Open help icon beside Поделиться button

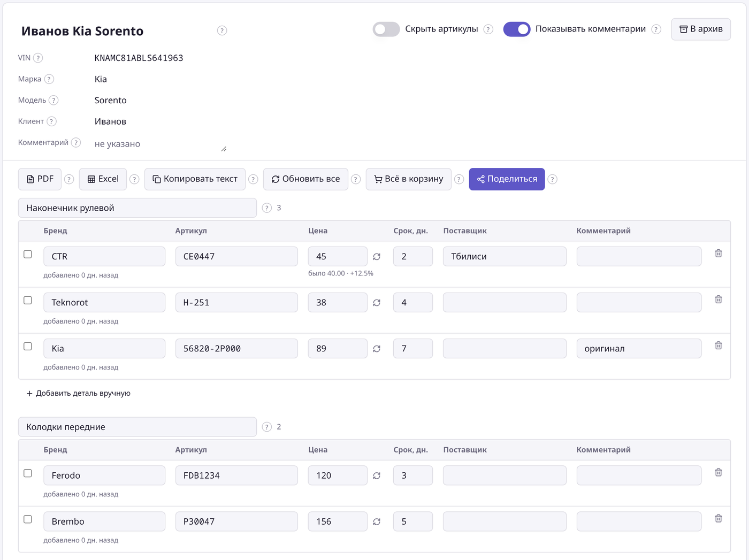(x=553, y=179)
